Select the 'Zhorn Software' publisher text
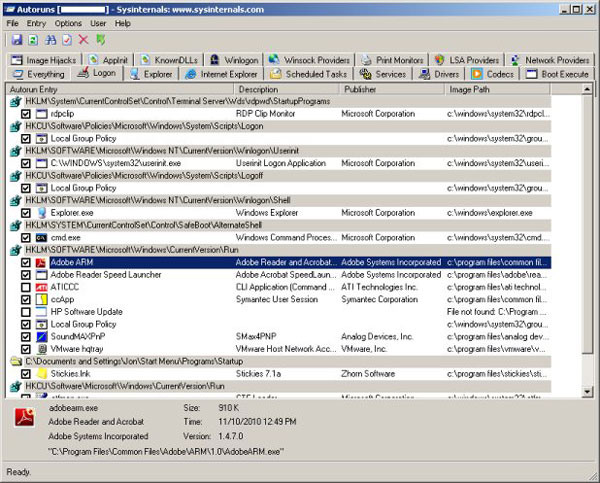The width and height of the screenshot is (600, 483). (x=368, y=374)
